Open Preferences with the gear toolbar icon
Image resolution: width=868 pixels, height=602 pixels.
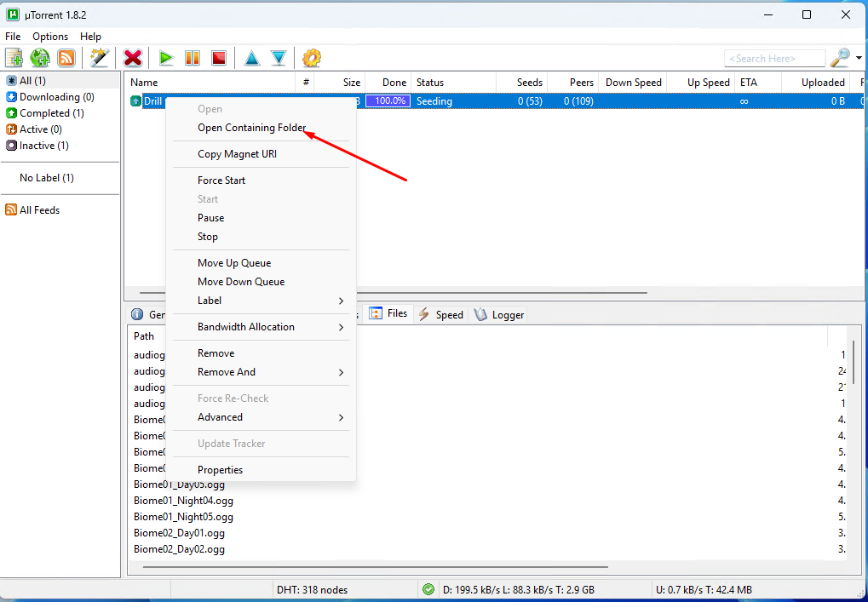click(312, 58)
